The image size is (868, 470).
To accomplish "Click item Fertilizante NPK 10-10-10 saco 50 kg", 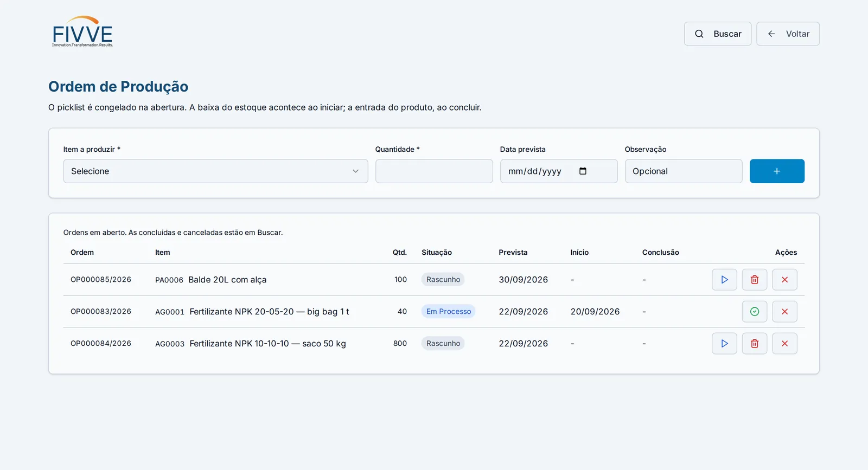I will (x=267, y=344).
